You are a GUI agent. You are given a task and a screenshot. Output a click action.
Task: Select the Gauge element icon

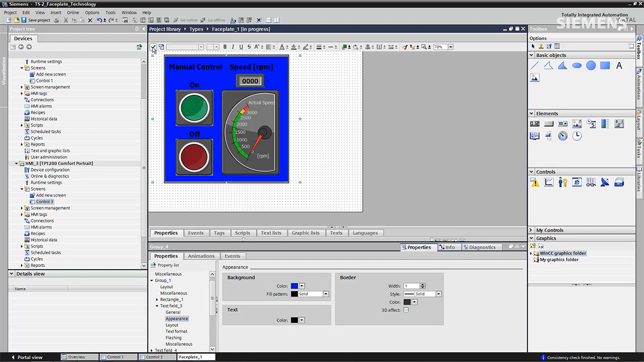(x=562, y=136)
